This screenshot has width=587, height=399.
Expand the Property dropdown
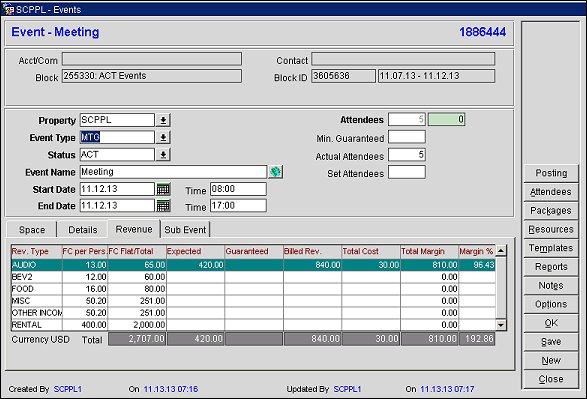(x=163, y=120)
